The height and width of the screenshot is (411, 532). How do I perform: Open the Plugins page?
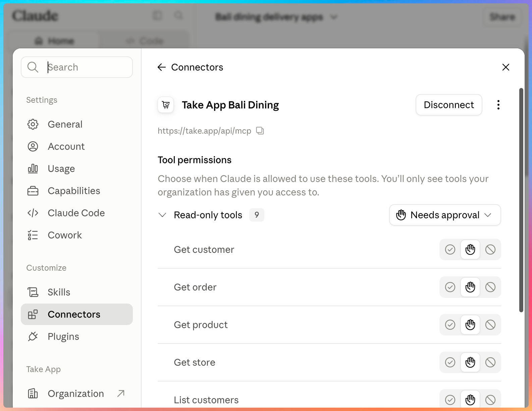[77, 336]
